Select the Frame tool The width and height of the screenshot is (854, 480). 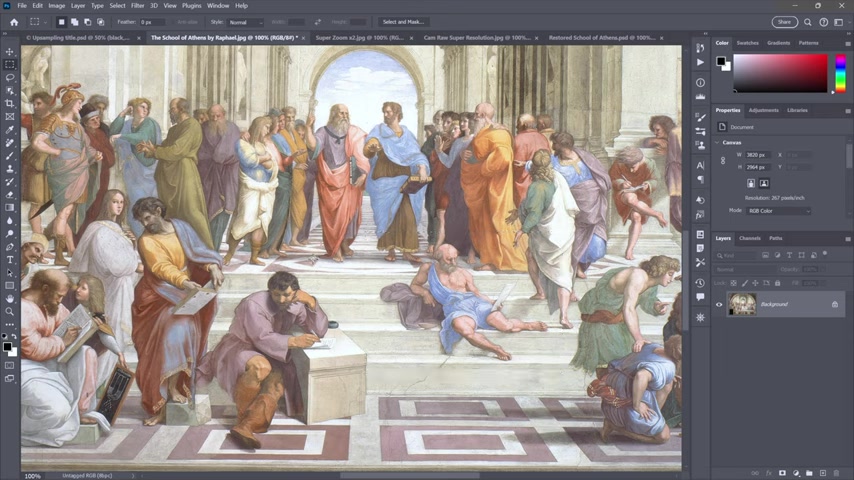(x=10, y=117)
